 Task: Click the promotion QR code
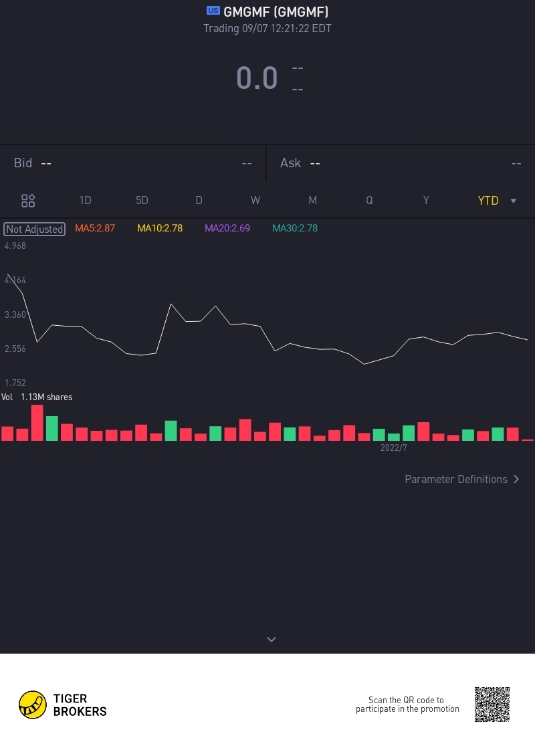tap(492, 704)
